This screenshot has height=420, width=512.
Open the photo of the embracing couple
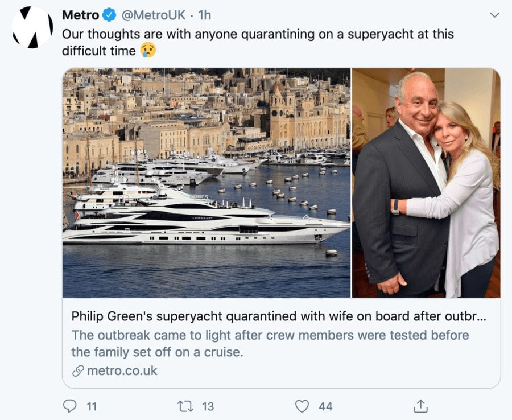(x=426, y=183)
